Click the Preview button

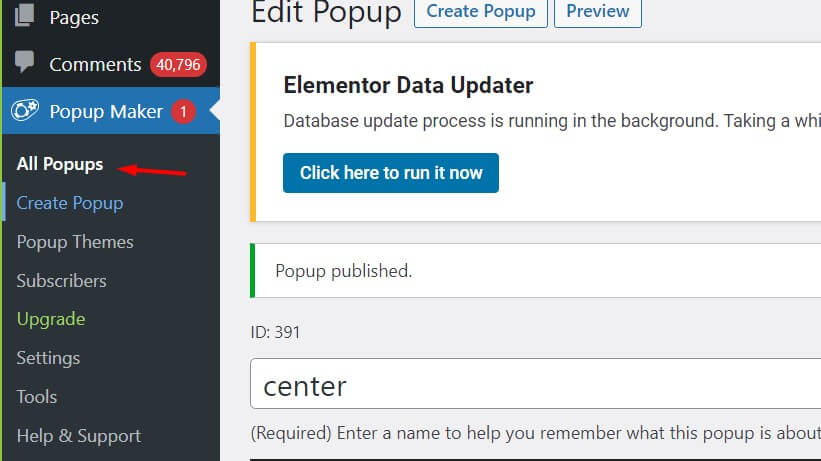[597, 12]
